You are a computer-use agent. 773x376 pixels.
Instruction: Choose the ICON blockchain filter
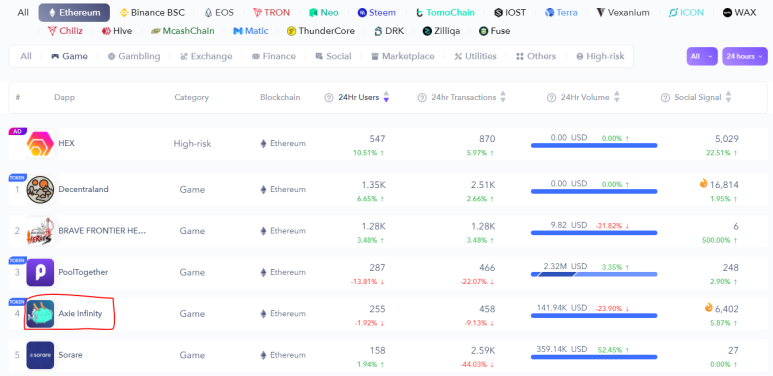point(686,13)
